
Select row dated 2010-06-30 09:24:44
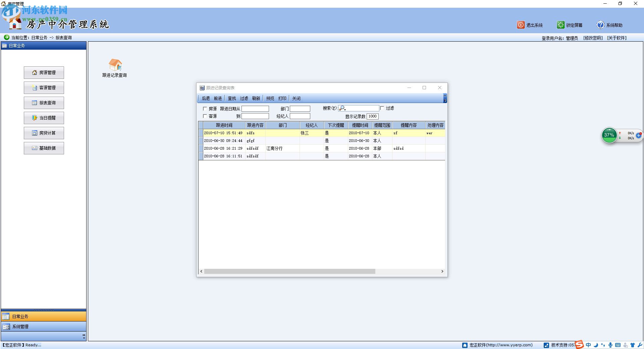pyautogui.click(x=322, y=141)
